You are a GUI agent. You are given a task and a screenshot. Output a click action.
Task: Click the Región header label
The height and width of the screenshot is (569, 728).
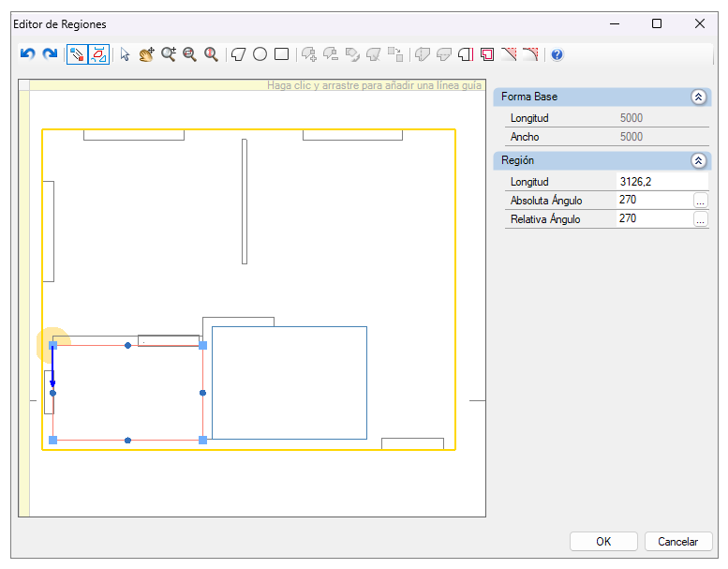click(x=518, y=160)
